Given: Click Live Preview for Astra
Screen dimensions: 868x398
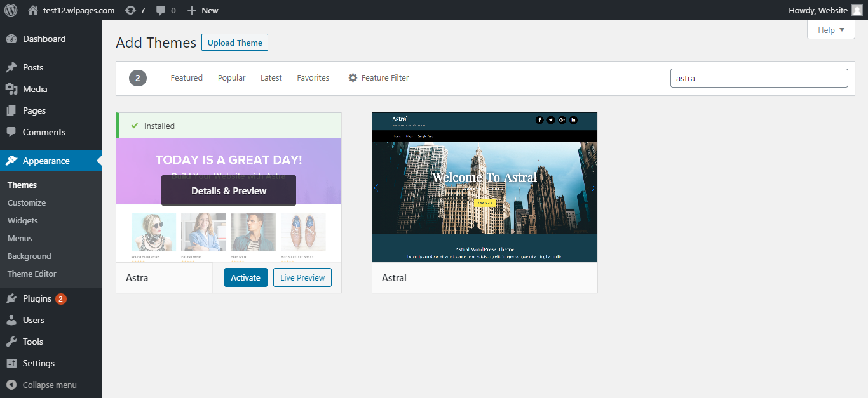Looking at the screenshot, I should point(302,277).
